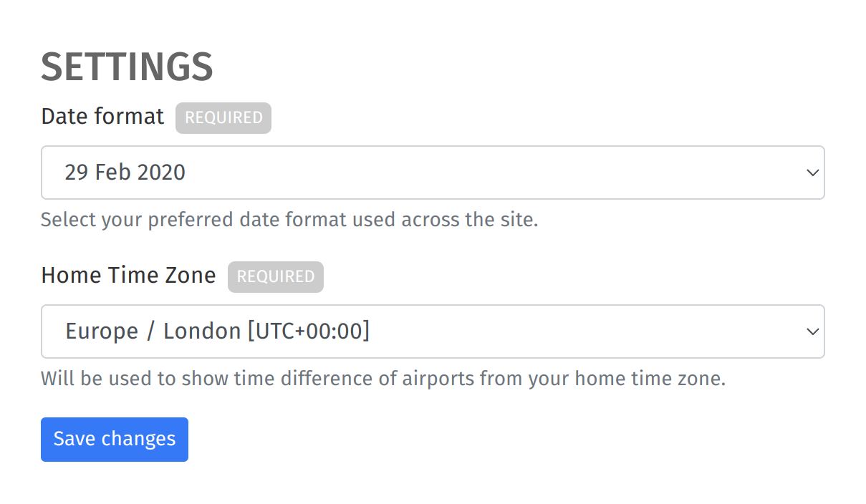Click the "Europe / London [UTC+00:00]" selected value
The width and height of the screenshot is (866, 504).
pyautogui.click(x=217, y=331)
